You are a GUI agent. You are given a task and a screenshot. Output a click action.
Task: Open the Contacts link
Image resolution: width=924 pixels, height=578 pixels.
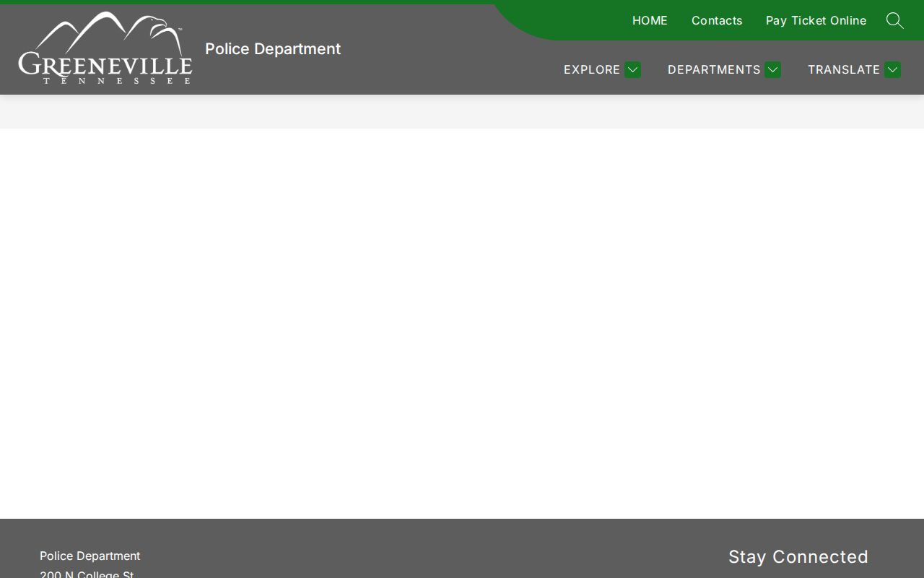[717, 20]
